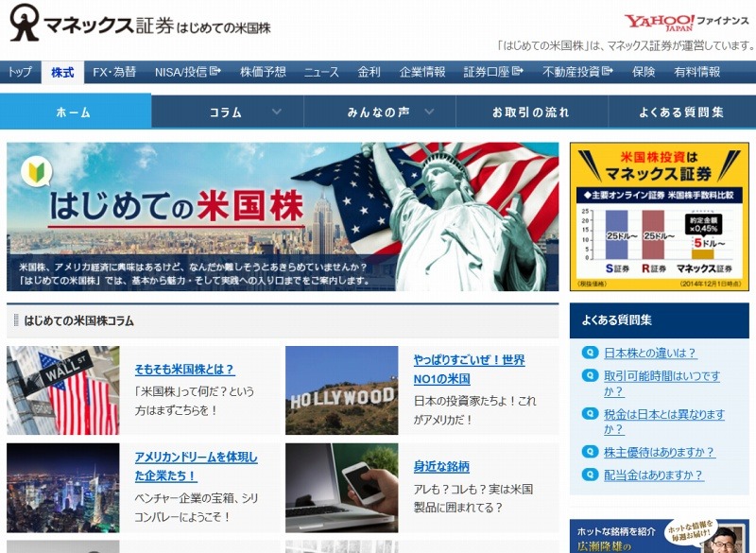Open the FX・為替 tab
Screen dimensions: 756x553
pos(114,72)
